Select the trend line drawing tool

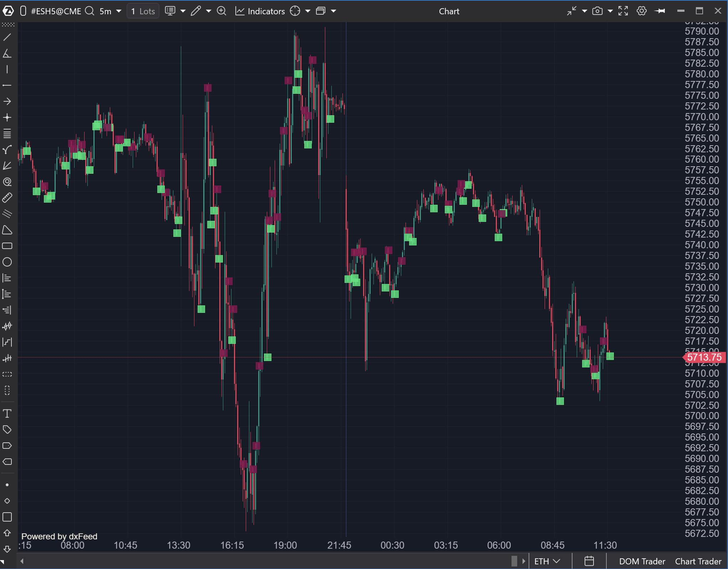[7, 37]
